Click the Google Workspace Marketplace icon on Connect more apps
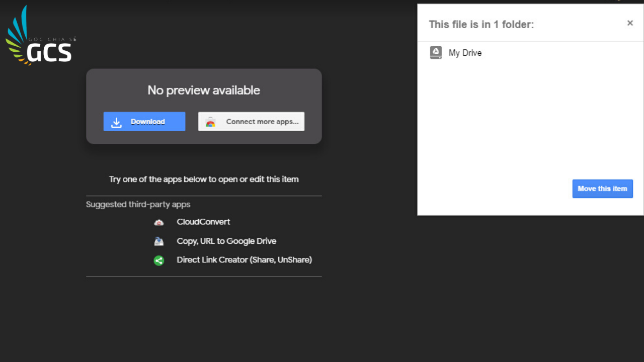 click(210, 122)
